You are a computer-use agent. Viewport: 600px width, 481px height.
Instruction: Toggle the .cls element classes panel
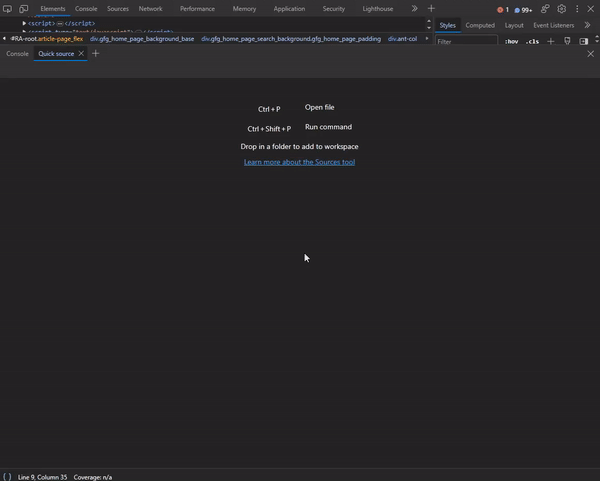532,41
